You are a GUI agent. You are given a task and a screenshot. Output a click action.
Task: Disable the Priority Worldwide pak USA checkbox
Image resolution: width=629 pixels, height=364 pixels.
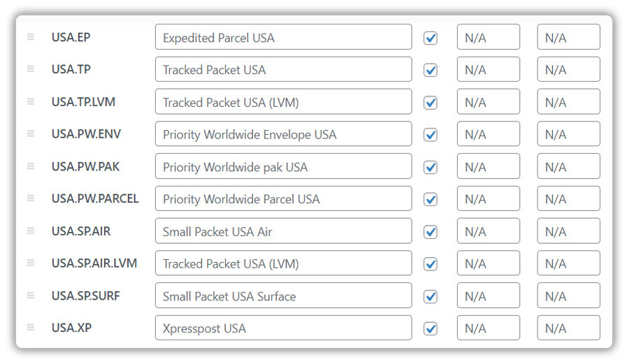tap(431, 167)
